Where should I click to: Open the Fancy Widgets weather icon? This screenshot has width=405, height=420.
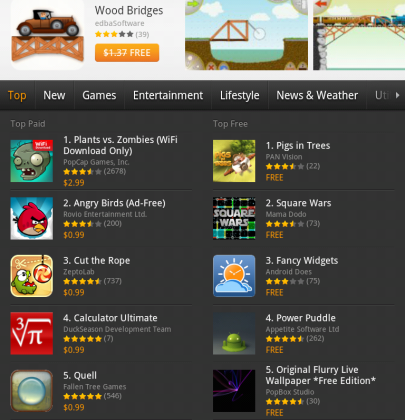pyautogui.click(x=234, y=276)
